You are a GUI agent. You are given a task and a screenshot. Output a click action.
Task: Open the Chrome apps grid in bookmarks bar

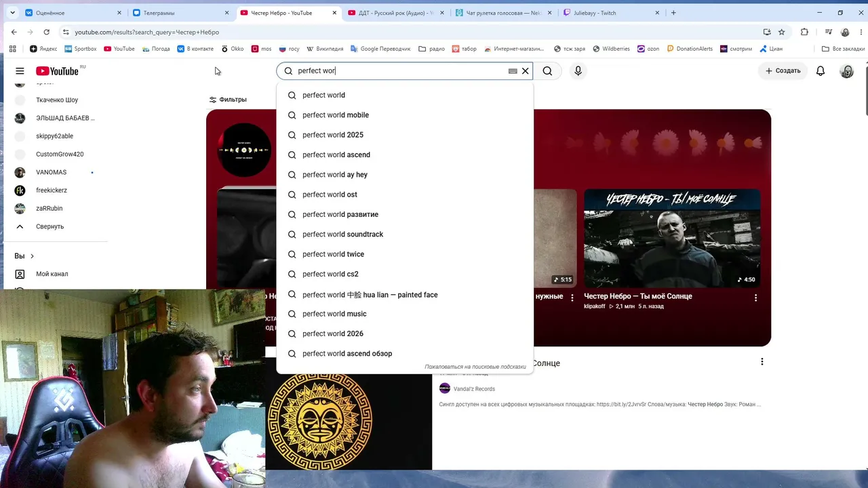pos(12,49)
